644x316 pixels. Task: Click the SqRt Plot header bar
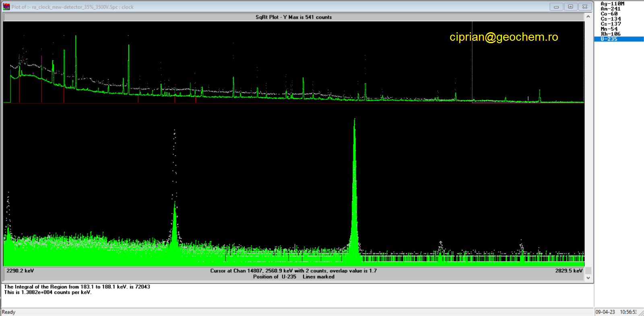coord(293,17)
